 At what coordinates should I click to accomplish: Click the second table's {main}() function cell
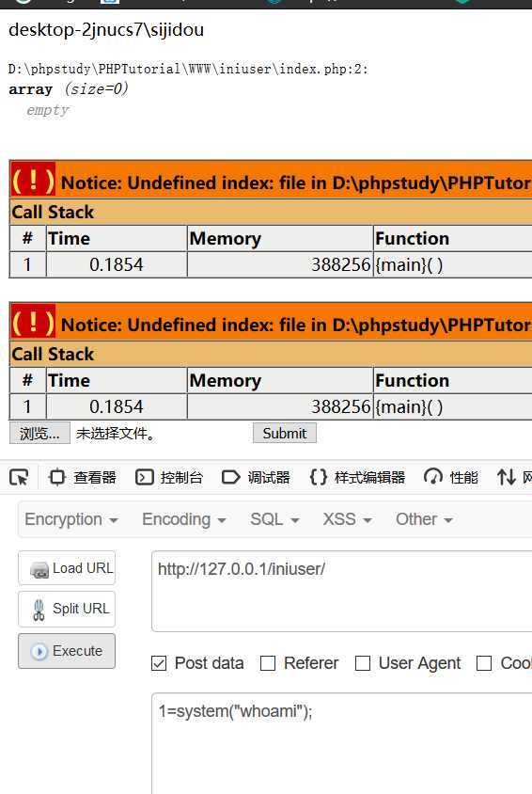453,406
